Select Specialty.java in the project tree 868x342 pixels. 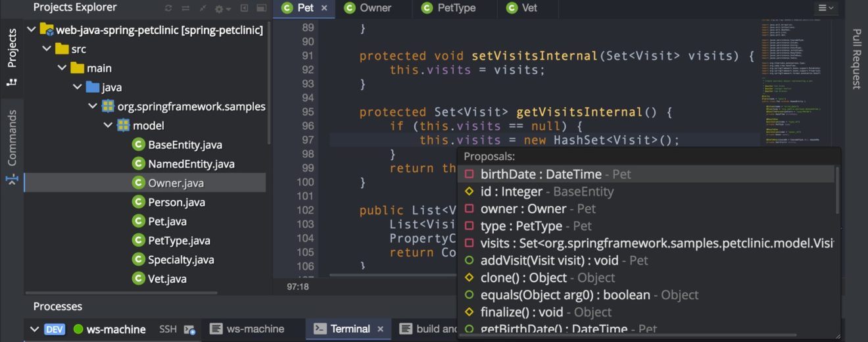tap(176, 259)
